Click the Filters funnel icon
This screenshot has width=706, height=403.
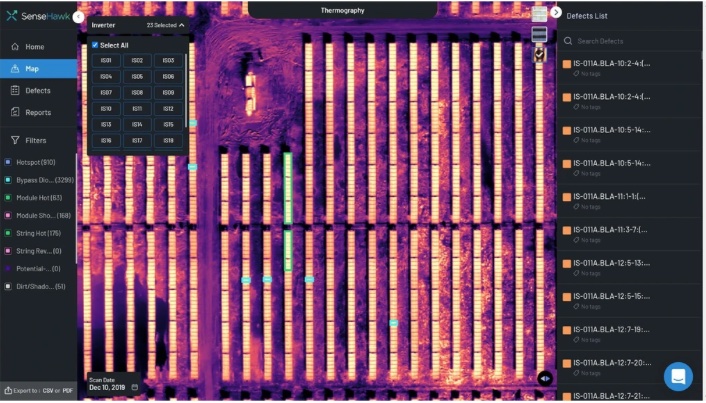(x=15, y=141)
